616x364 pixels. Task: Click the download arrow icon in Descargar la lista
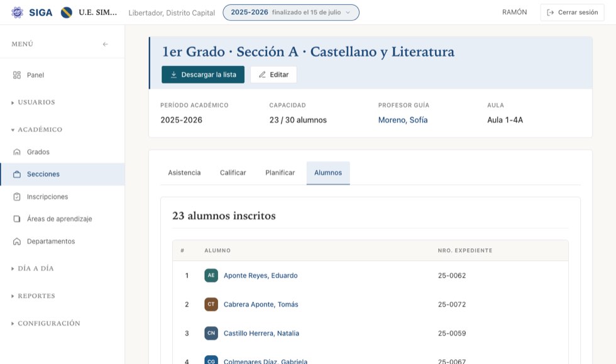click(x=173, y=75)
